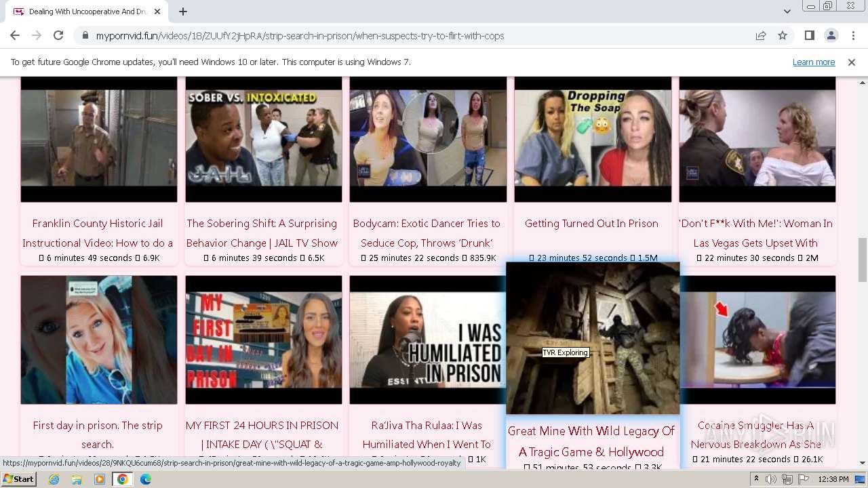The image size is (868, 488).
Task: Open the Great Mine video thumbnail
Action: coord(593,338)
